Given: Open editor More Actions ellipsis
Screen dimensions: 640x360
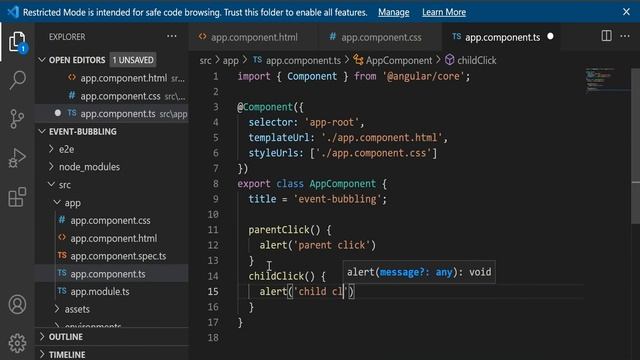Looking at the screenshot, I should [625, 36].
